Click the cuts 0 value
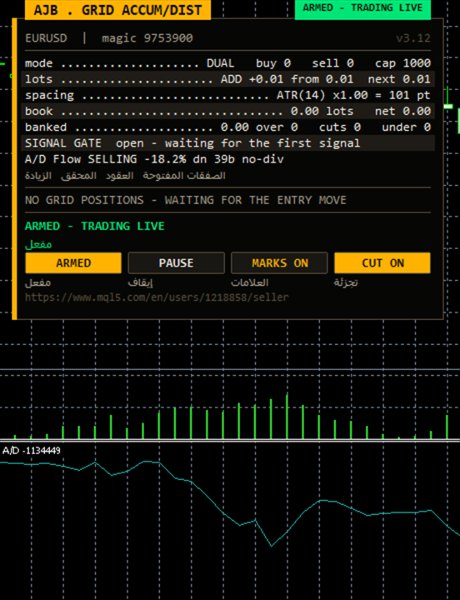Screen dimensions: 460x600 coord(340,127)
